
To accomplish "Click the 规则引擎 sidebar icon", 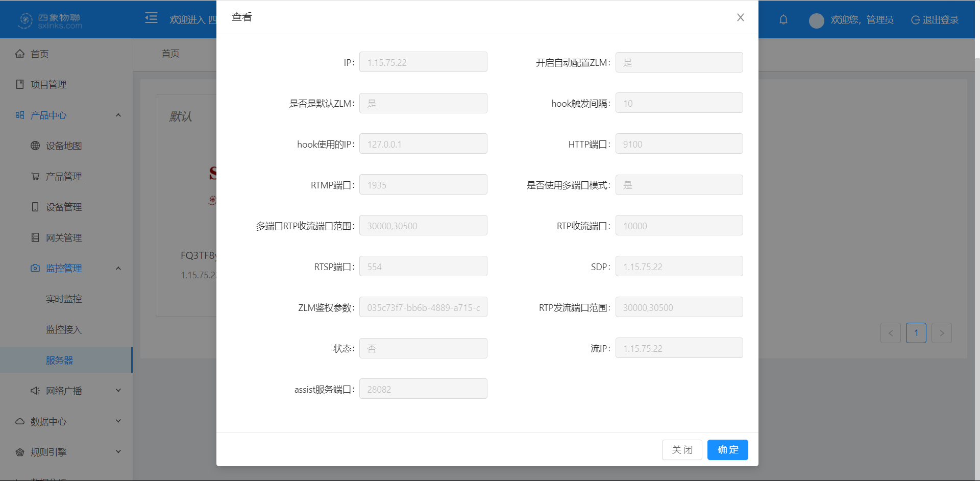I will point(20,452).
